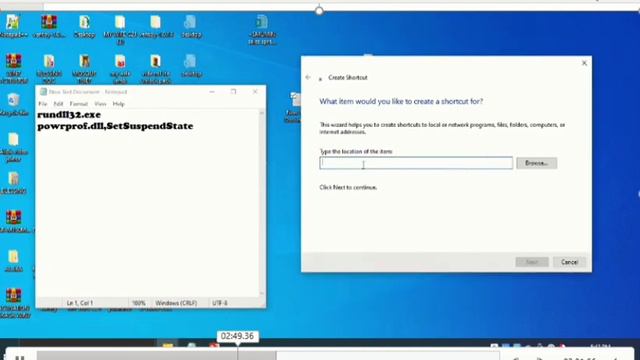
Task: Click the powrprof.dll,SetSuspendState line in Notepad
Action: click(115, 126)
